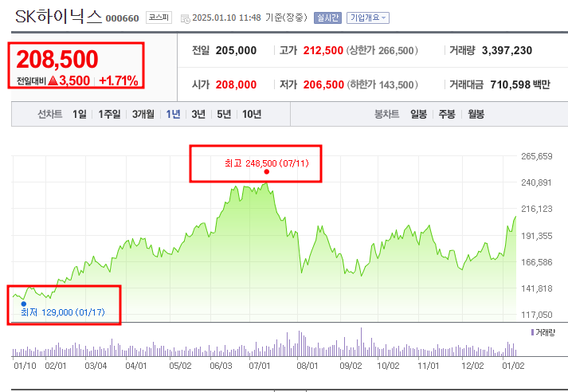
Task: Click the 01/02 date axis label
Action: (x=513, y=366)
